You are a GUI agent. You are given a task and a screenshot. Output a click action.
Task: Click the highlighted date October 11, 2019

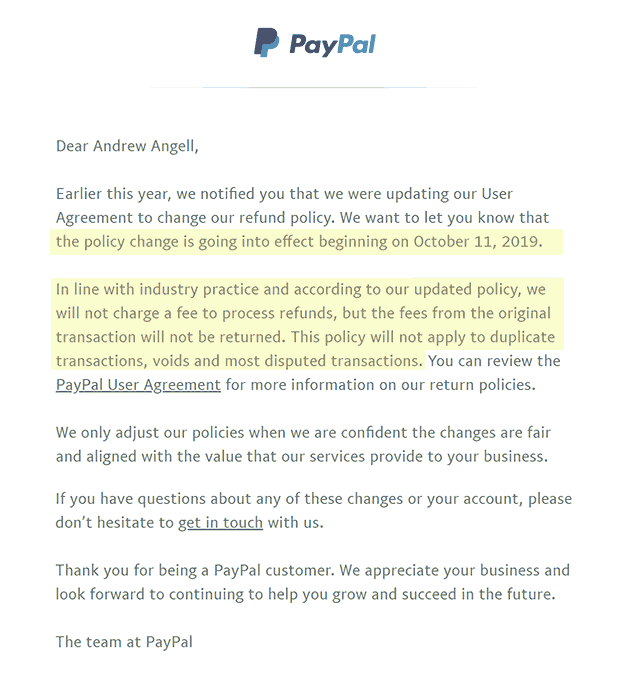tap(478, 241)
